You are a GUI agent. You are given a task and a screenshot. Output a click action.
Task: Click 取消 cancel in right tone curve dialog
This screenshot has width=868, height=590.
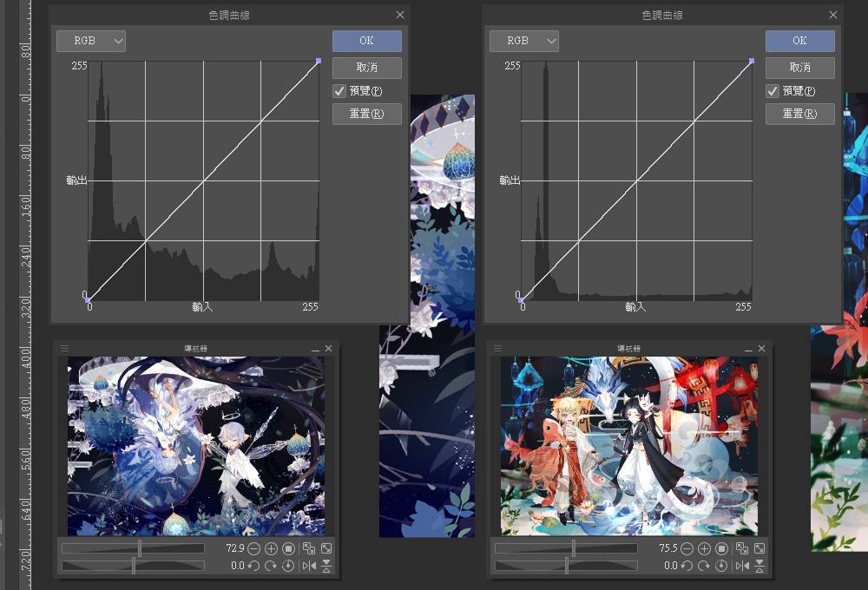[799, 68]
